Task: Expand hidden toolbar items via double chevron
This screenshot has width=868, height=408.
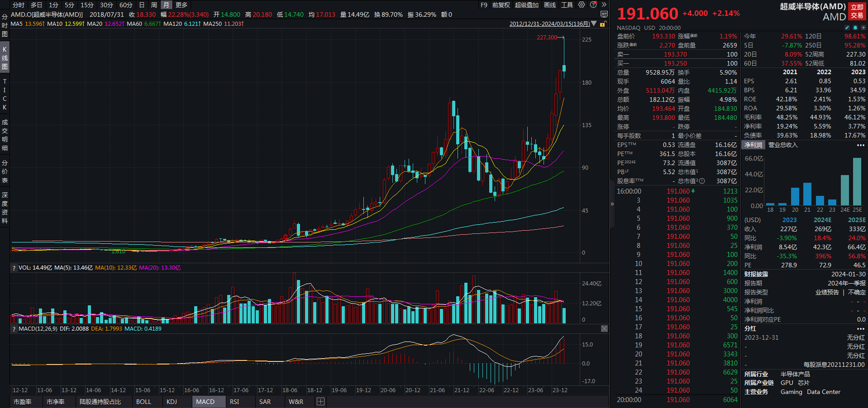Action: coord(604,5)
